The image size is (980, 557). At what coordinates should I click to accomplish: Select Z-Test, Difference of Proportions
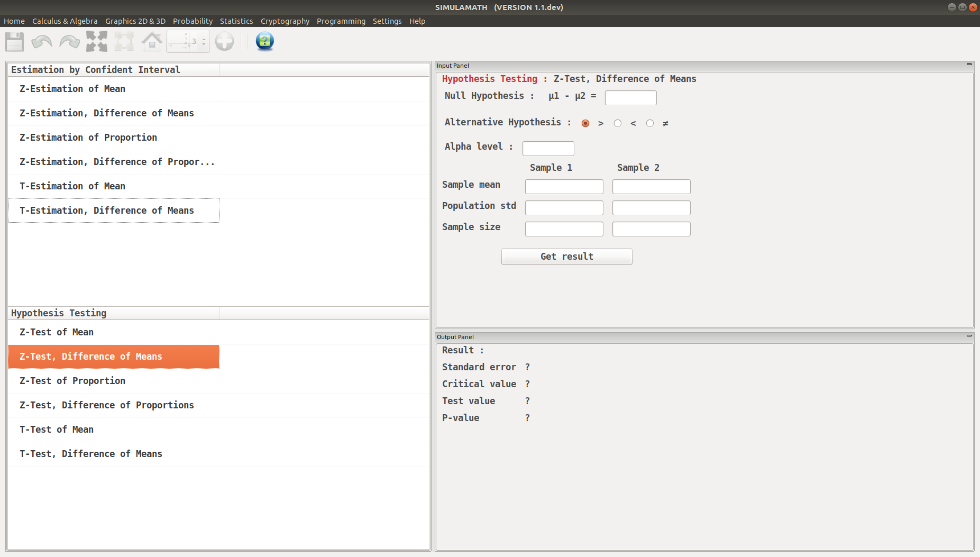pos(114,405)
